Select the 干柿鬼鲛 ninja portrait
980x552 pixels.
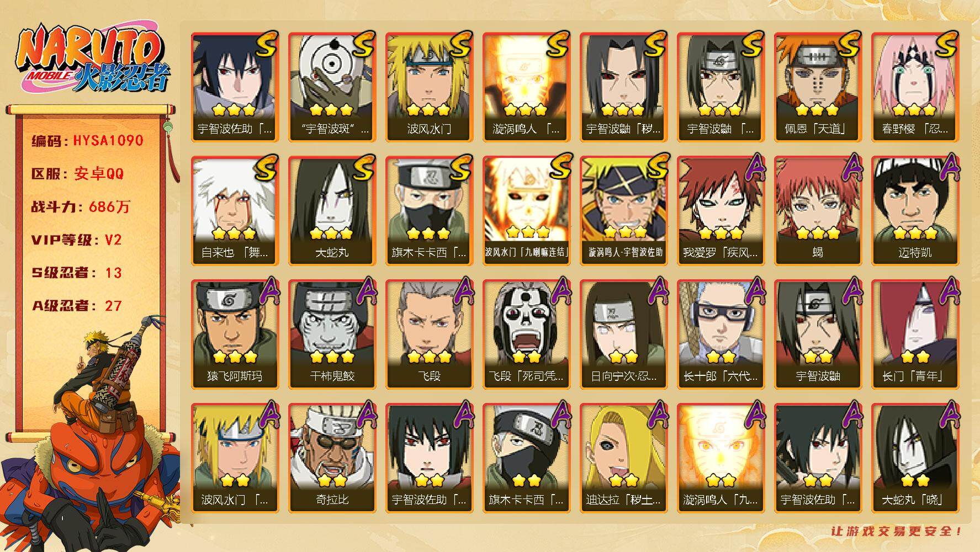(332, 335)
